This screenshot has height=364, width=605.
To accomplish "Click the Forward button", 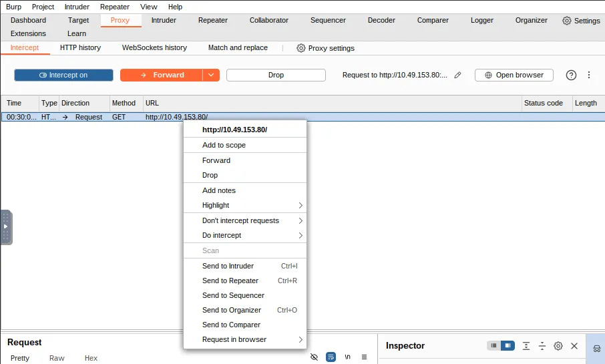I will (x=162, y=75).
